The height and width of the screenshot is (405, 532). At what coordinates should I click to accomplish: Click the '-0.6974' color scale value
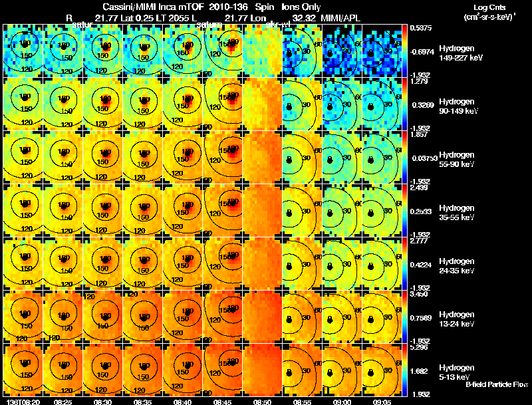coord(422,52)
